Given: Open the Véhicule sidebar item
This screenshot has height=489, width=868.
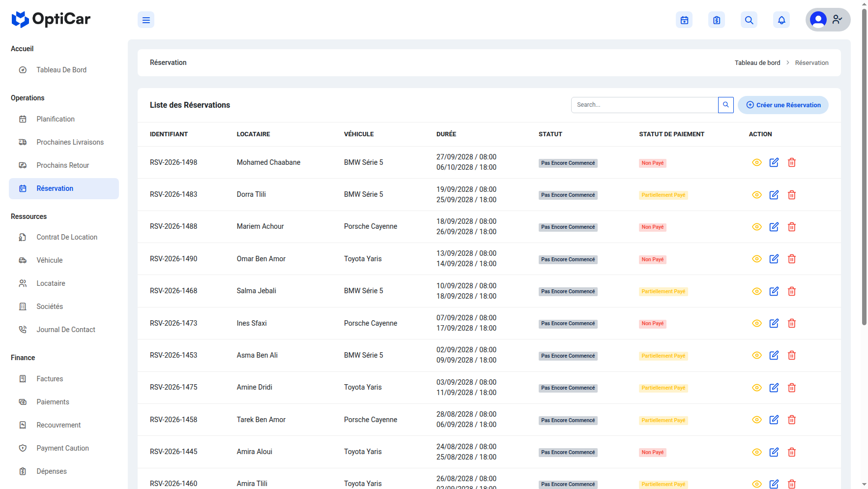Looking at the screenshot, I should [64, 260].
